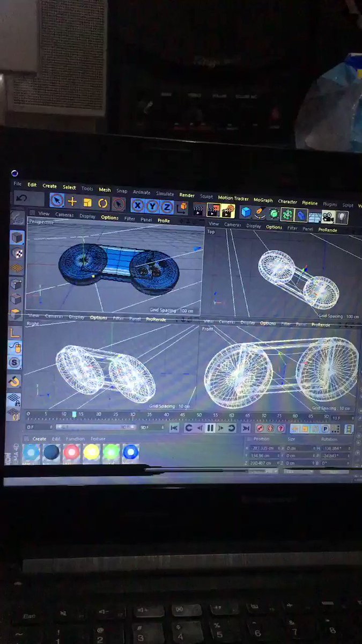Toggle the Parameter P key button
This screenshot has height=644, width=362.
point(324,429)
